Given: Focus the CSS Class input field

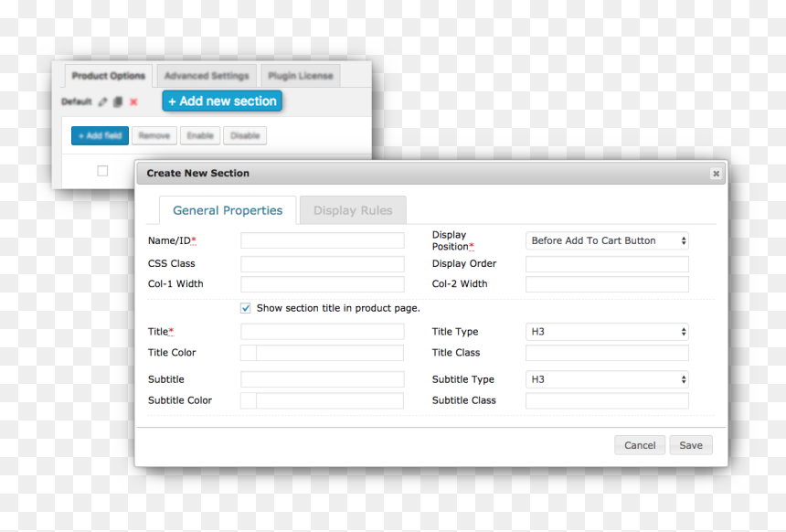Looking at the screenshot, I should pos(323,264).
